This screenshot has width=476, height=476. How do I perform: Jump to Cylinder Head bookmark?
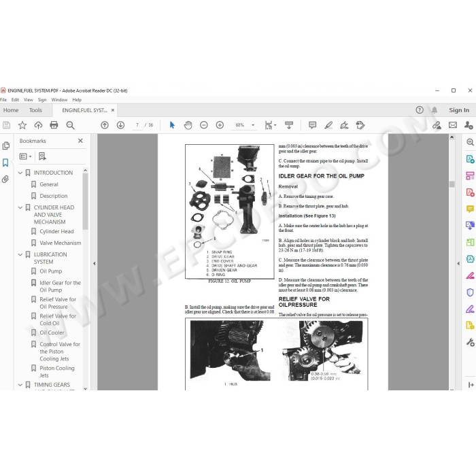click(x=56, y=231)
